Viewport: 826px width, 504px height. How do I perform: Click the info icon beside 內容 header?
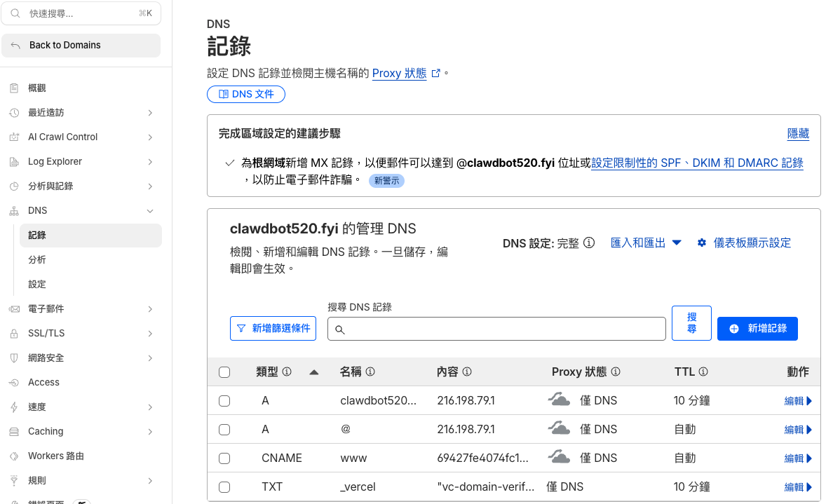[x=466, y=372]
